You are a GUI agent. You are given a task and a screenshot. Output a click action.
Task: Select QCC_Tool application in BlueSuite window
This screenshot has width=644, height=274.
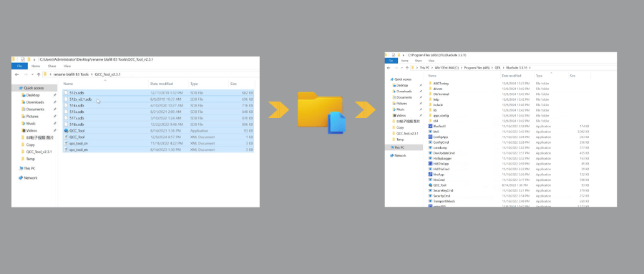point(437,185)
